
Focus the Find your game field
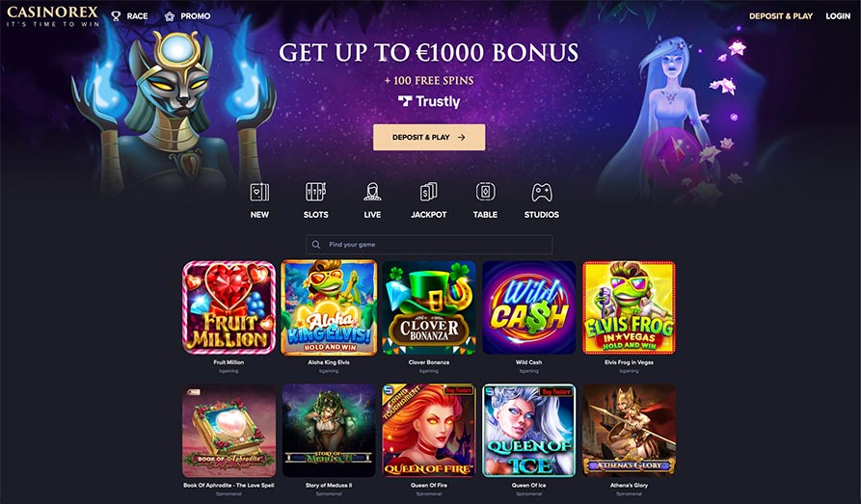pyautogui.click(x=429, y=245)
